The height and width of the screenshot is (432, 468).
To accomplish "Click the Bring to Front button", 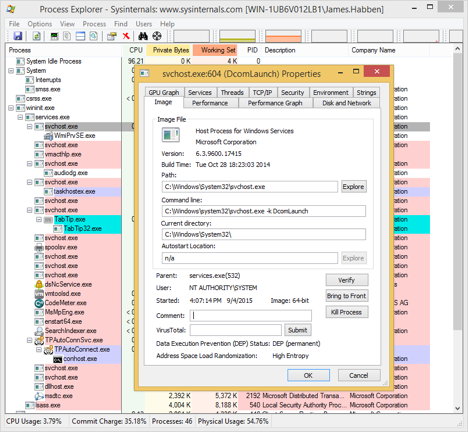I will pyautogui.click(x=347, y=296).
